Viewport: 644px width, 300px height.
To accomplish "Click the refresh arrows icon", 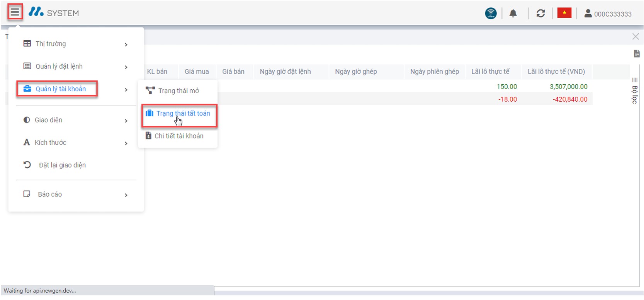I will [540, 14].
